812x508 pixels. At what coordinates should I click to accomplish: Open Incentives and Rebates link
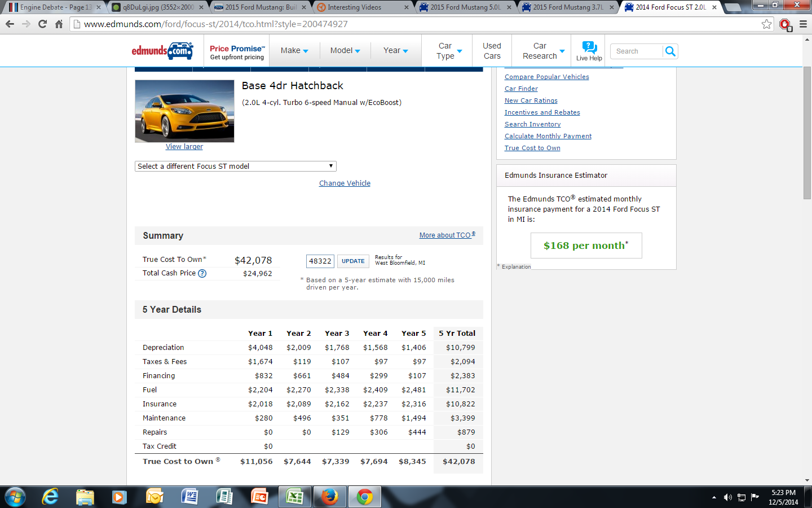(x=542, y=112)
